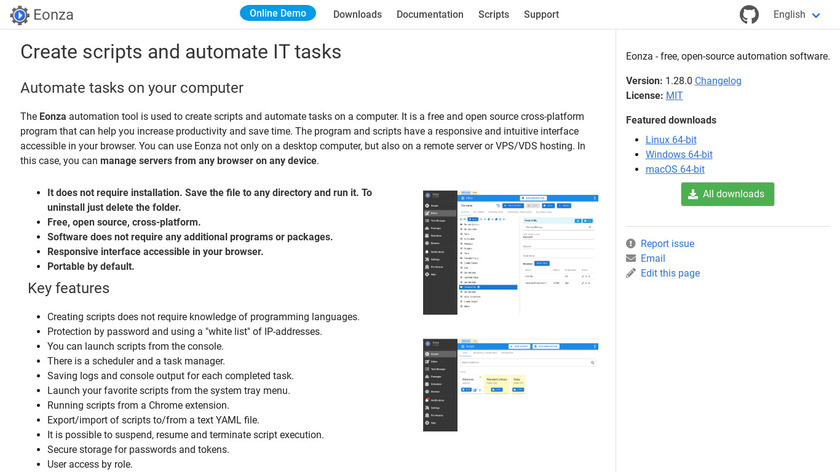
Task: Click 'Portable by default.' bullet
Action: coord(91,266)
